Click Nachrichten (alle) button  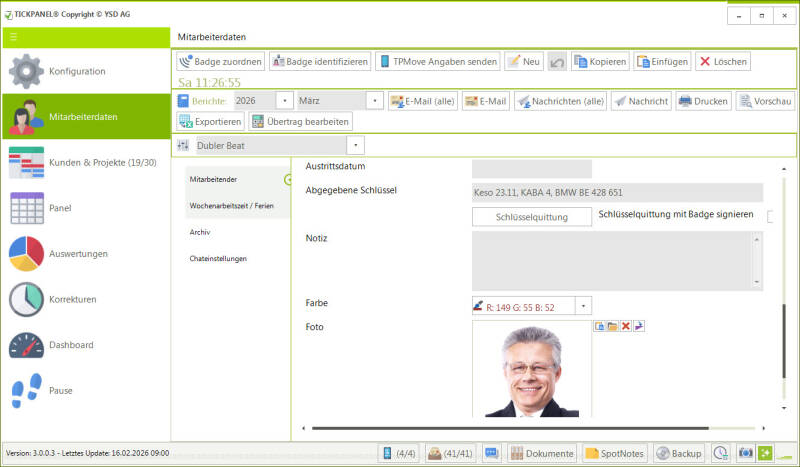click(560, 101)
